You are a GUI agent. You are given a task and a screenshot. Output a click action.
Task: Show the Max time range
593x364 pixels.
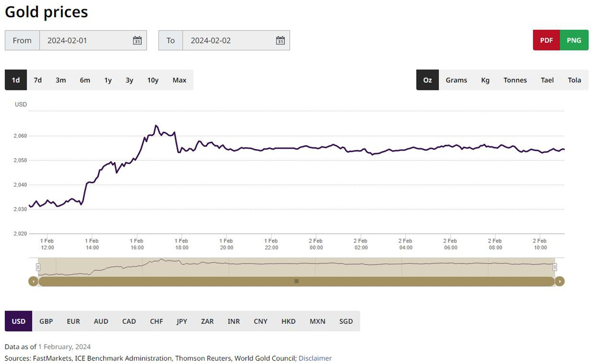tap(179, 80)
